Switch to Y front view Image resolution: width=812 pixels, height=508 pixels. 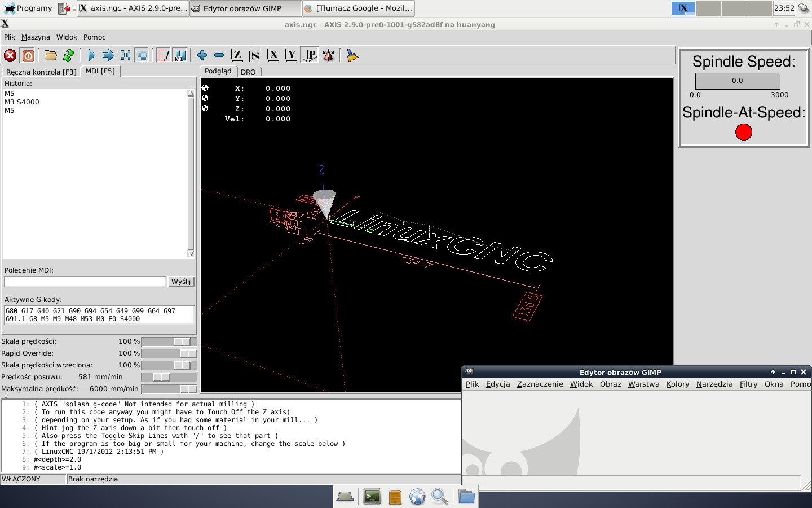pos(291,55)
